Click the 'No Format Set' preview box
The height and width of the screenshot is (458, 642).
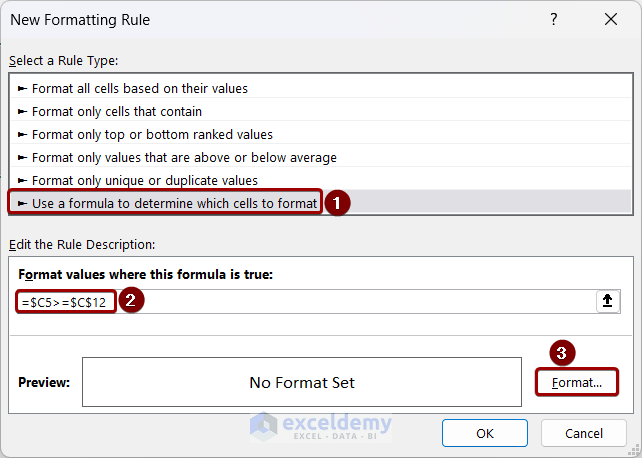pos(302,382)
